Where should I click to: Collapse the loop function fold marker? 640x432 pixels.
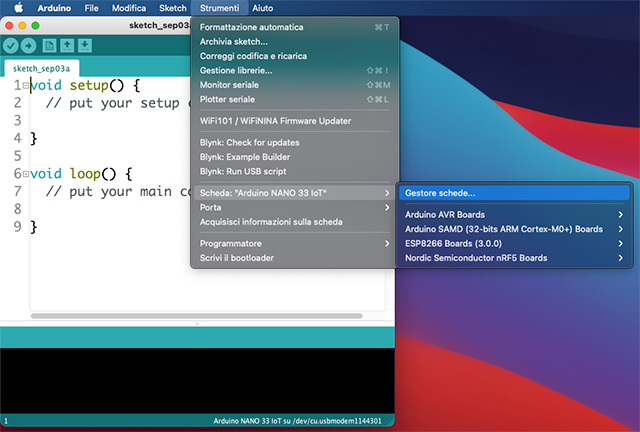point(25,173)
